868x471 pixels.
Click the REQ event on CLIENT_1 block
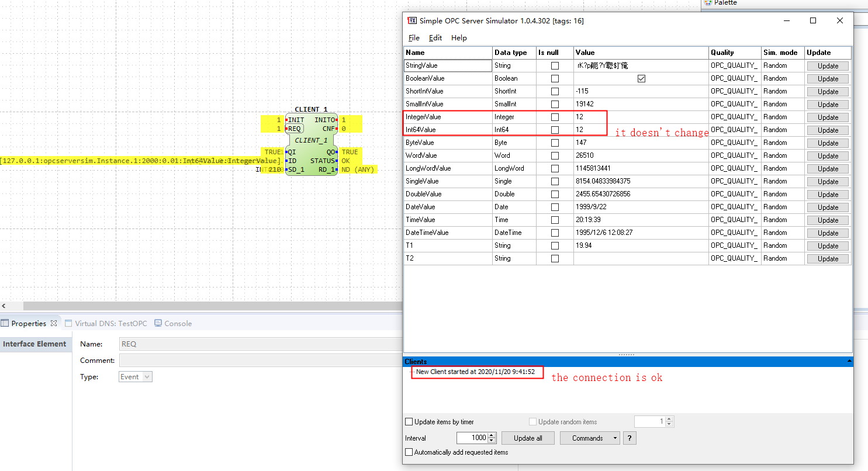point(295,129)
